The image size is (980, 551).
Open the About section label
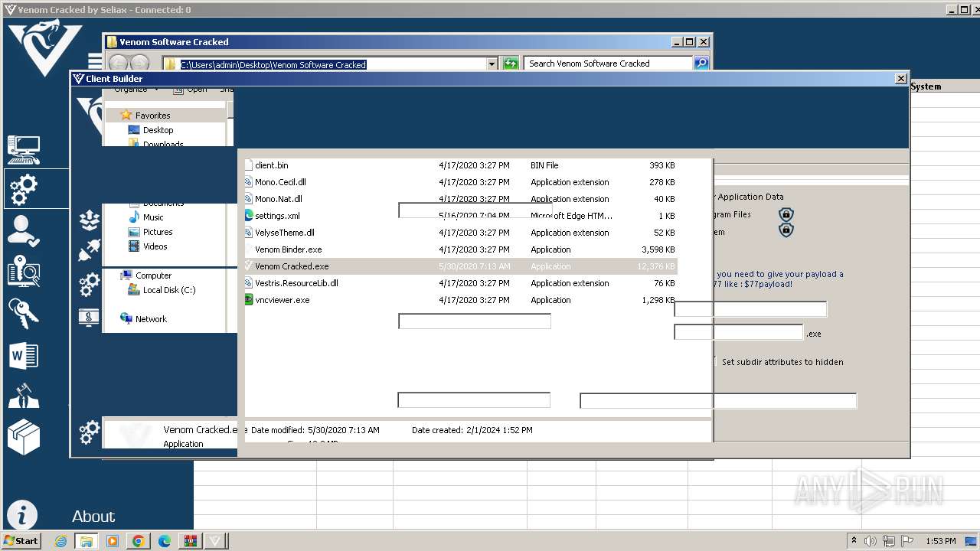click(x=93, y=517)
